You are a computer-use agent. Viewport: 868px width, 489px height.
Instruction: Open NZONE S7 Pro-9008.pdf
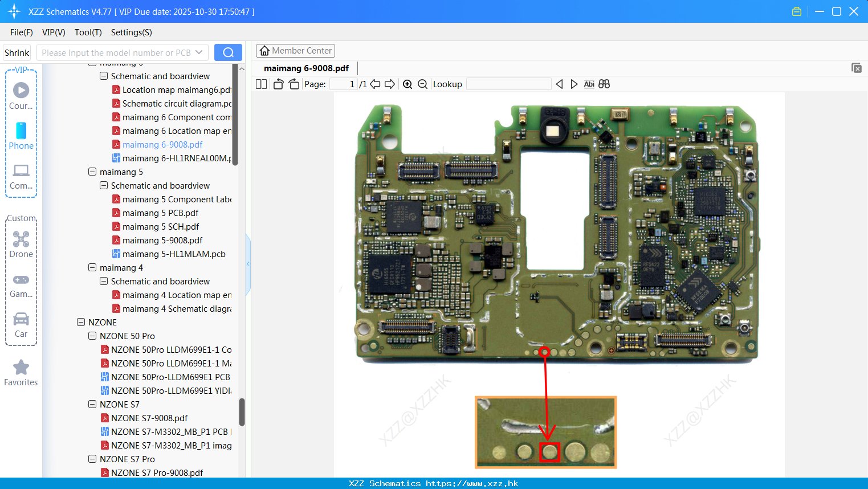(x=152, y=472)
